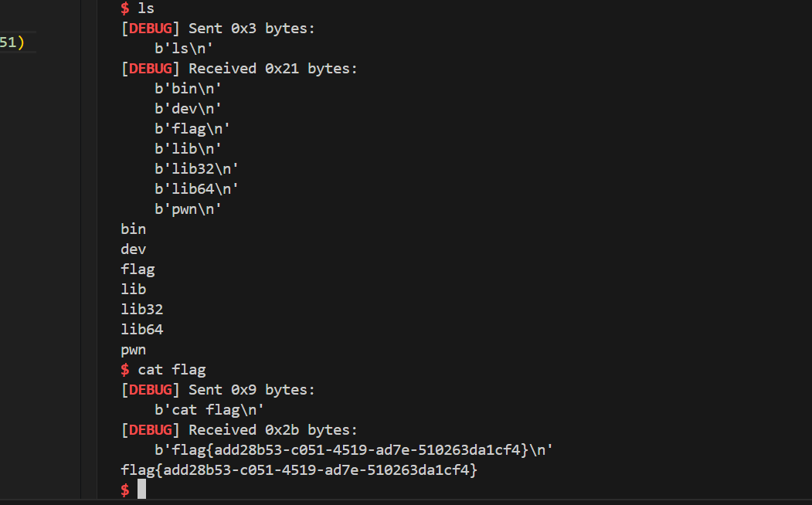Click the terminal cursor block at the last prompt
Screen dimensions: 812x505
pyautogui.click(x=142, y=489)
